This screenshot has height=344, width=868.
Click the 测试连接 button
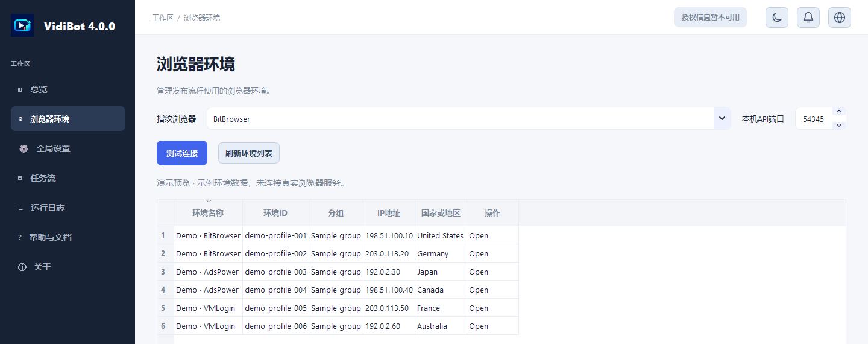point(182,153)
